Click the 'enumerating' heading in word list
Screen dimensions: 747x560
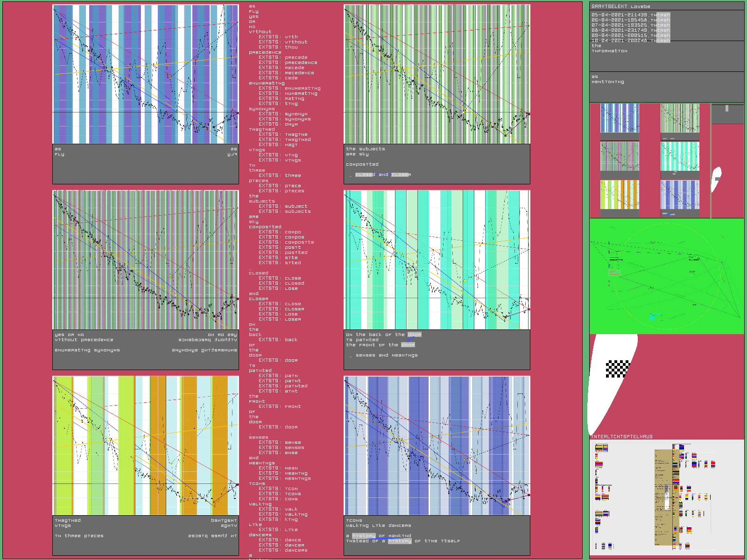267,83
